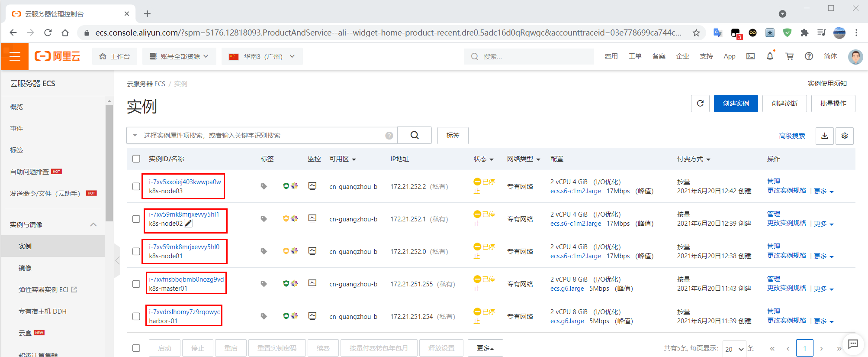
Task: Collapse the left sidebar with arrow handle
Action: click(117, 260)
